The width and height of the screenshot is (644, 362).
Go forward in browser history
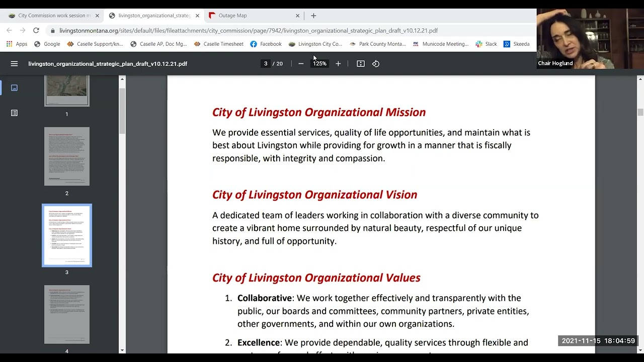(x=23, y=31)
